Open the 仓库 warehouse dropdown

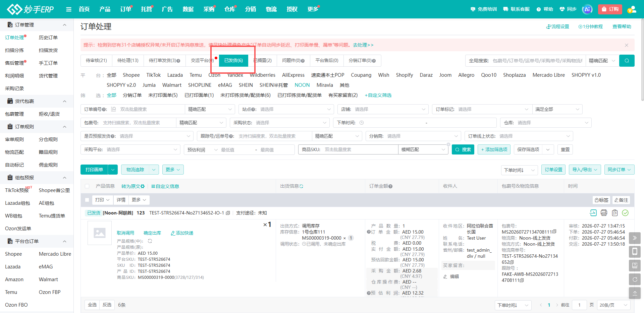pos(546,123)
